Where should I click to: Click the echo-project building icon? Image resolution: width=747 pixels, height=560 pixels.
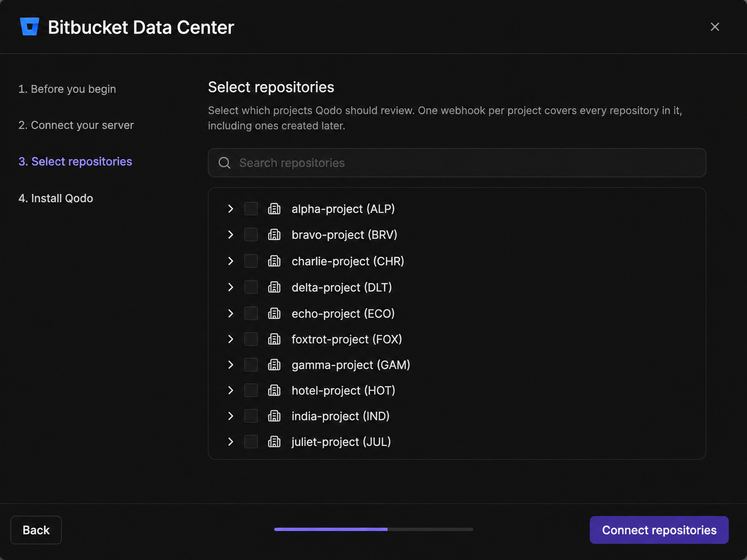[274, 314]
